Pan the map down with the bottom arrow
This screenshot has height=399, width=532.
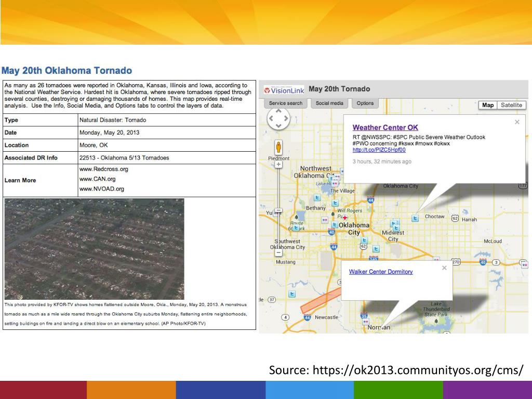click(278, 126)
